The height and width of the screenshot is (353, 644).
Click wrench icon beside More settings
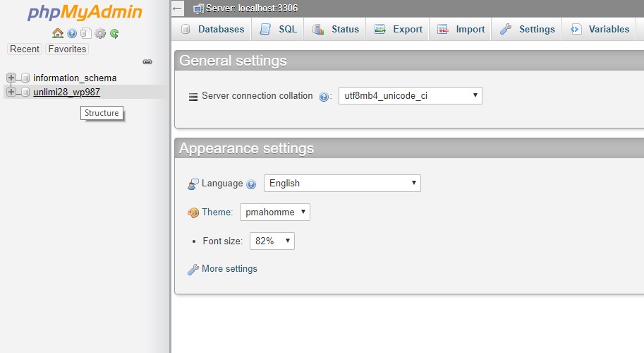193,269
